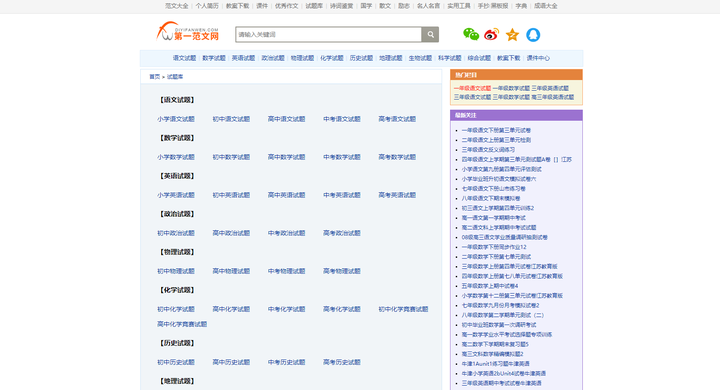Open the 初中历史试题 link
The width and height of the screenshot is (720, 390).
coord(176,362)
